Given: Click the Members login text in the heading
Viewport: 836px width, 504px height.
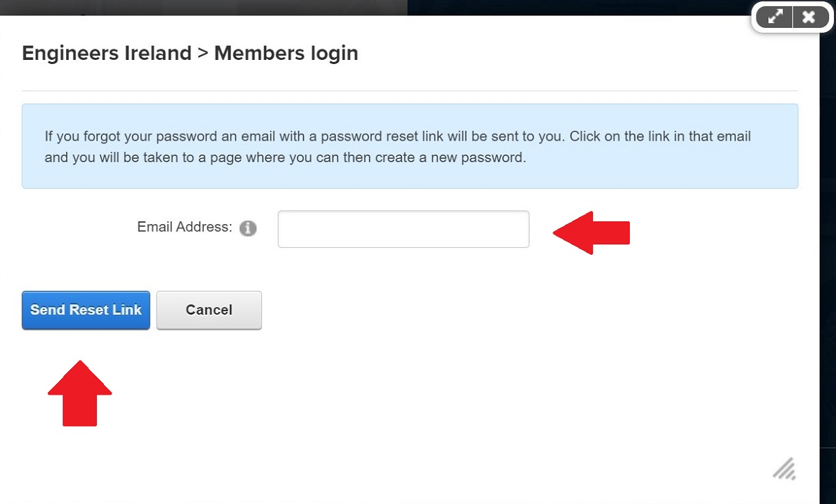Looking at the screenshot, I should [x=286, y=53].
